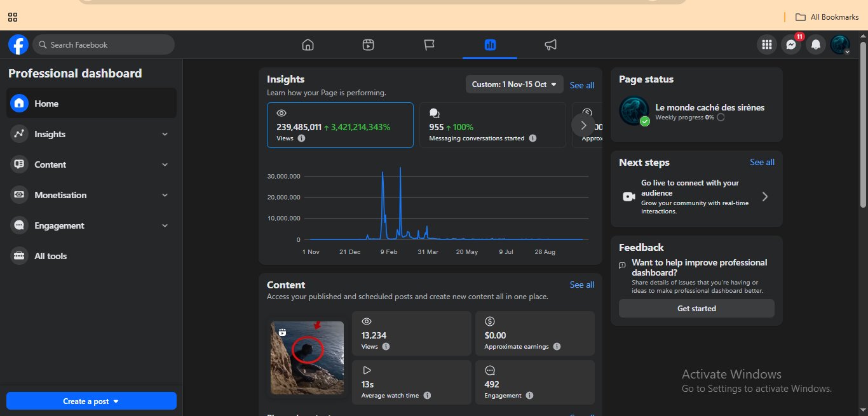The image size is (868, 416).
Task: Open the Pages flag icon tab
Action: (x=429, y=44)
